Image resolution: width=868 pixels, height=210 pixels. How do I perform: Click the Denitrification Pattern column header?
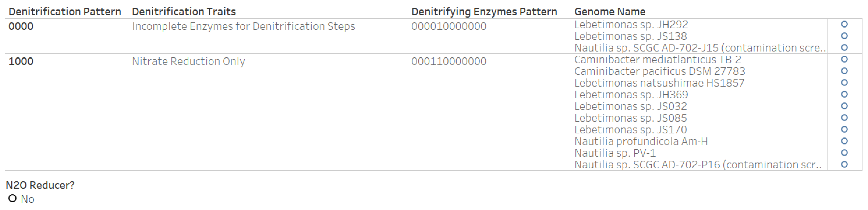[x=65, y=12]
